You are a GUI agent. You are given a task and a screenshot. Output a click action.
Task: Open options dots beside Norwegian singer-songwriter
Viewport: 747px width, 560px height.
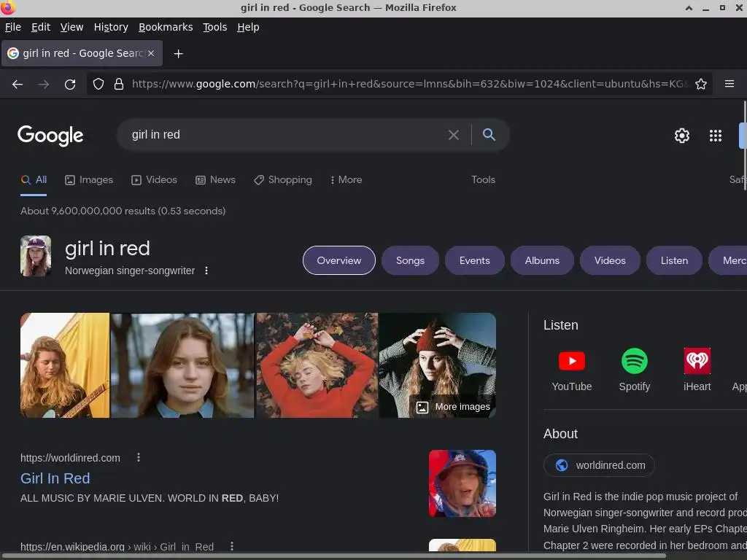click(x=206, y=271)
